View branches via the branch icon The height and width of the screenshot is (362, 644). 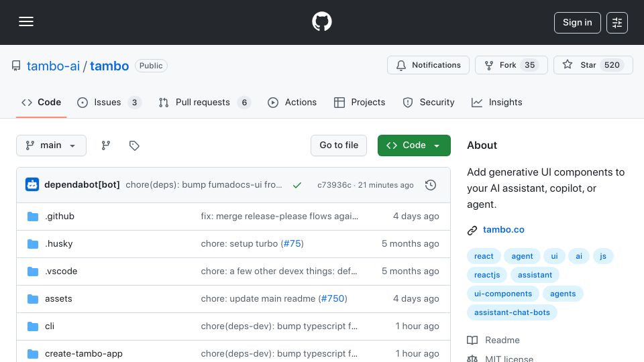coord(106,145)
